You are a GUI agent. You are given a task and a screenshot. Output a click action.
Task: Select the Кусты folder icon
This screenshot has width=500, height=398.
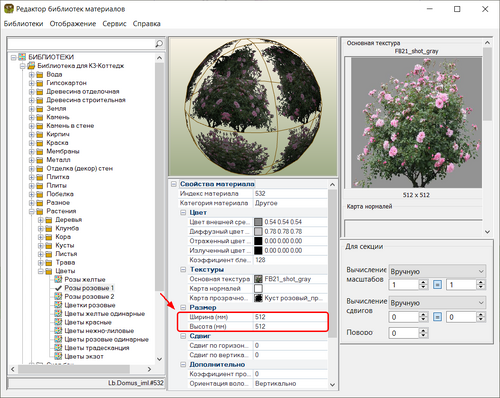(x=49, y=246)
